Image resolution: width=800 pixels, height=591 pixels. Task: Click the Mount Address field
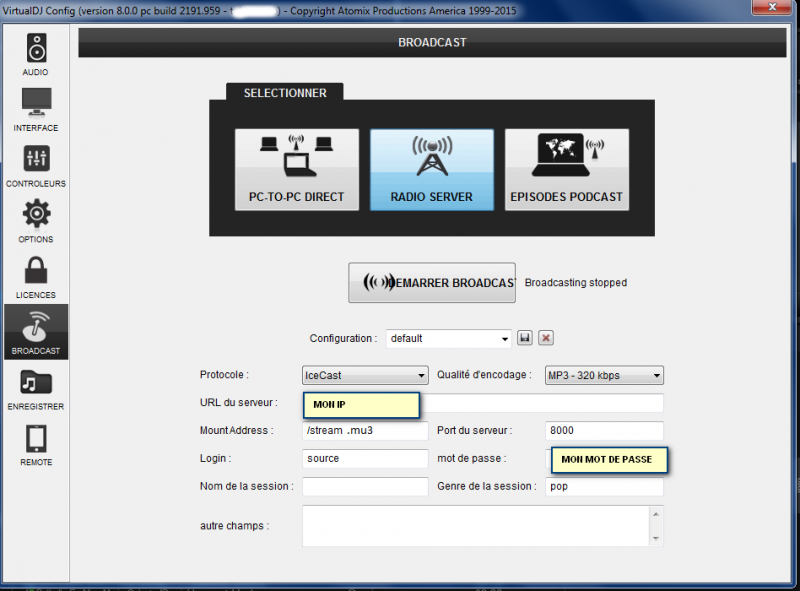(365, 431)
